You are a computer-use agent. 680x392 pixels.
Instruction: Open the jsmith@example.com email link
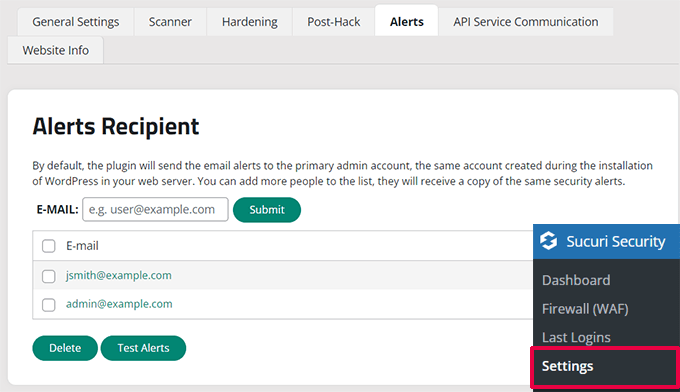[119, 275]
